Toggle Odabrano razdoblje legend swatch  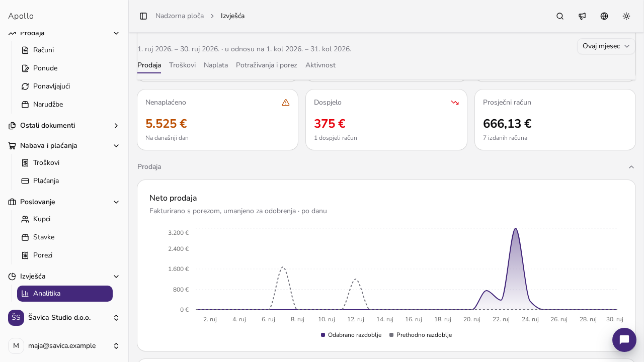pyautogui.click(x=323, y=335)
